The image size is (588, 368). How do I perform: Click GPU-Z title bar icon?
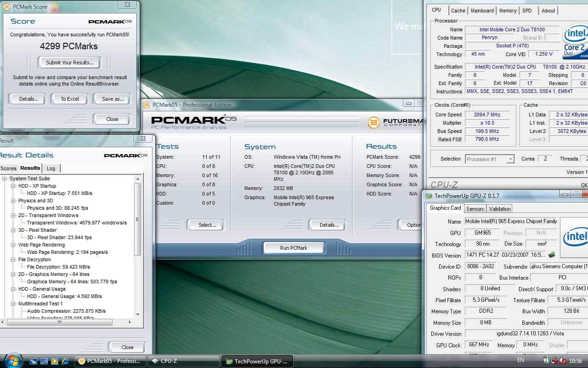(429, 195)
